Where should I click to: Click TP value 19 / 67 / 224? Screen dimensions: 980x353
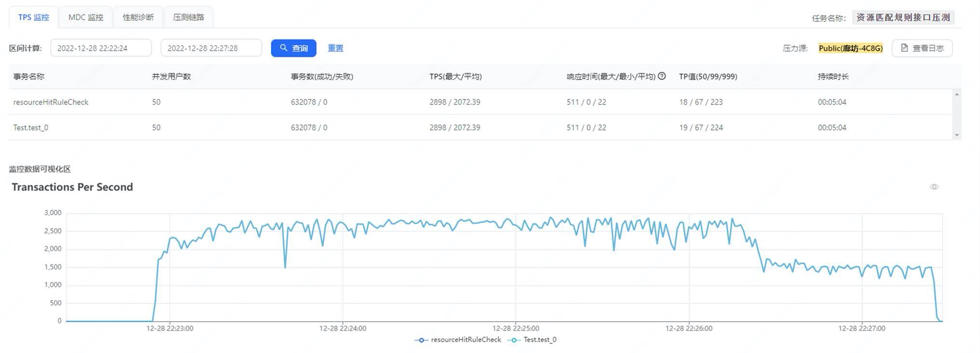[701, 128]
